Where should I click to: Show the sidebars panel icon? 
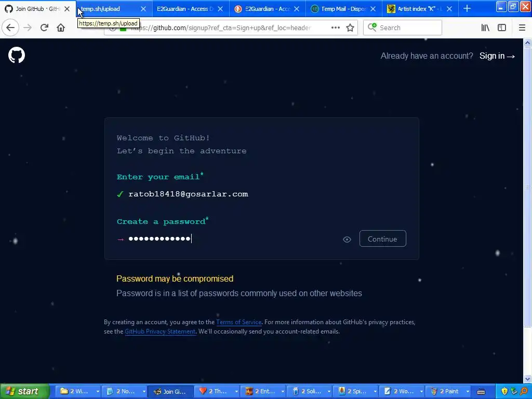click(502, 28)
